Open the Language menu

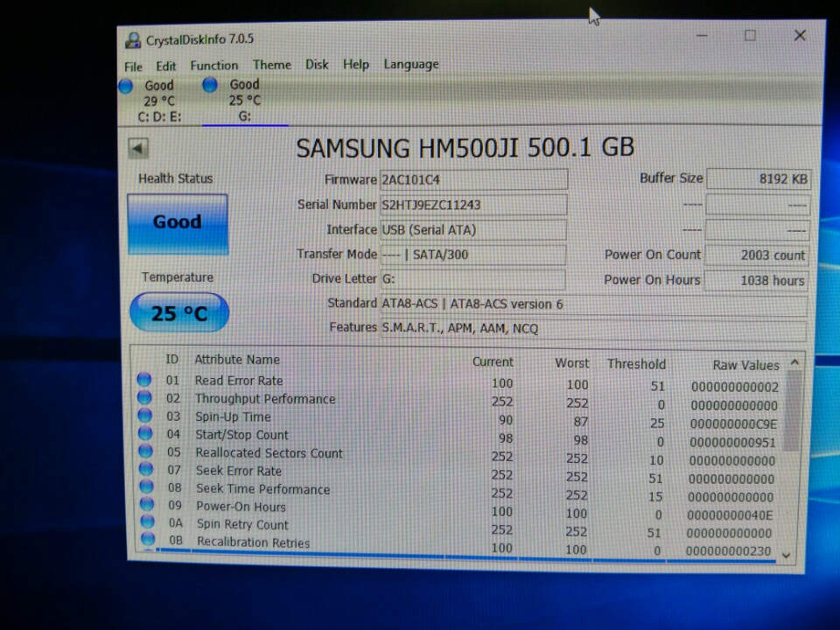411,64
